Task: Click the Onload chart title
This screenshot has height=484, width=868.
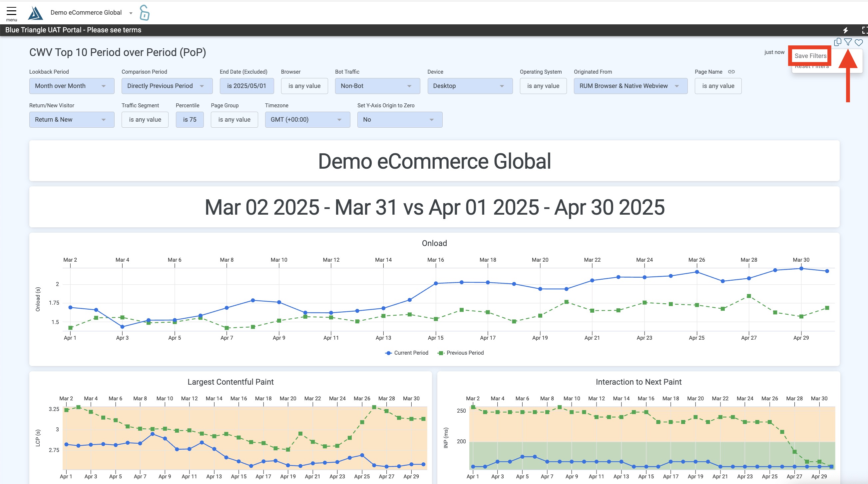Action: point(434,243)
